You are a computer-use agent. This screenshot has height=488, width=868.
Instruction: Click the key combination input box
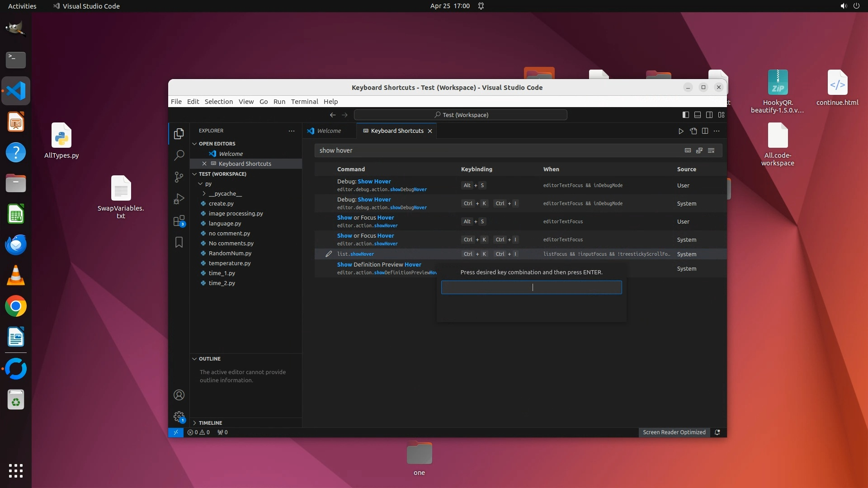(x=531, y=287)
